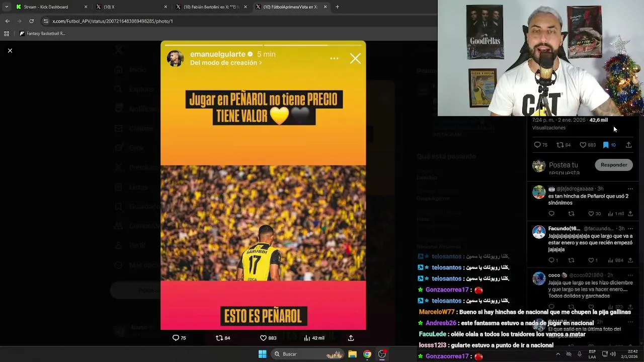Open OBS app in the taskbar

click(382, 354)
